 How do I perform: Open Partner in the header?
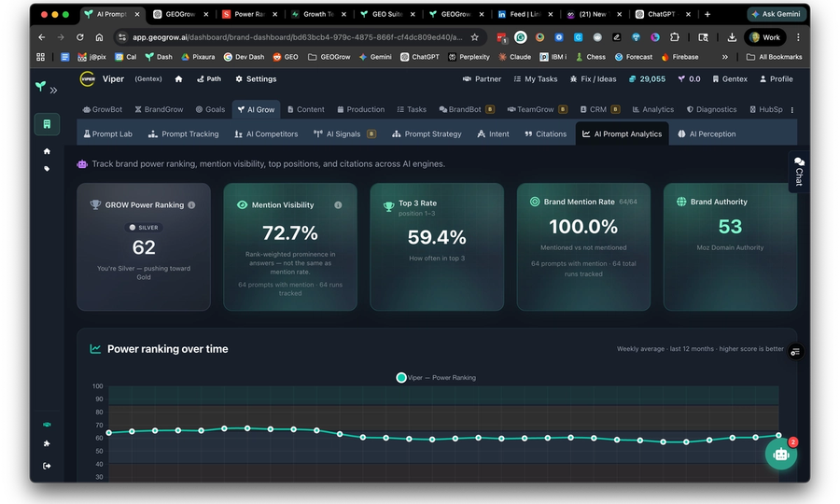point(482,78)
